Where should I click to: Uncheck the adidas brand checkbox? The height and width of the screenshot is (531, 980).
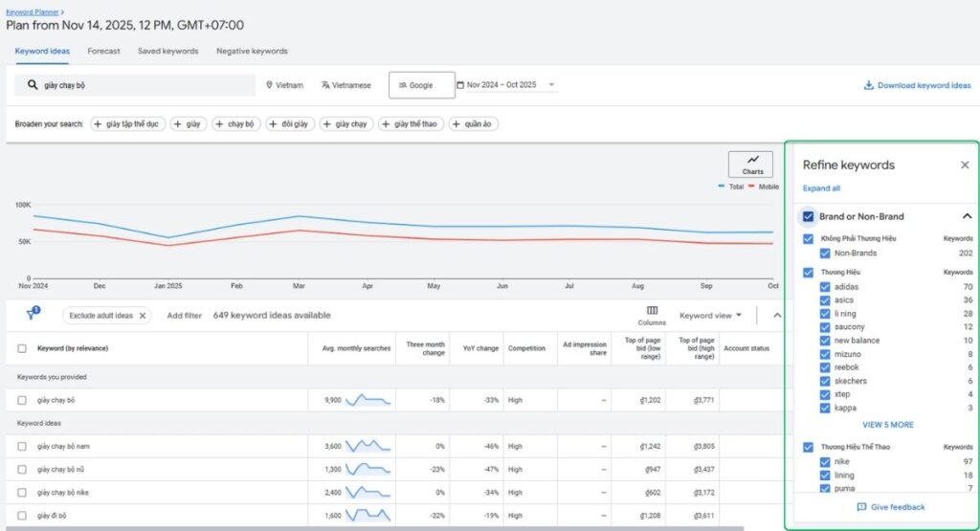pyautogui.click(x=825, y=287)
